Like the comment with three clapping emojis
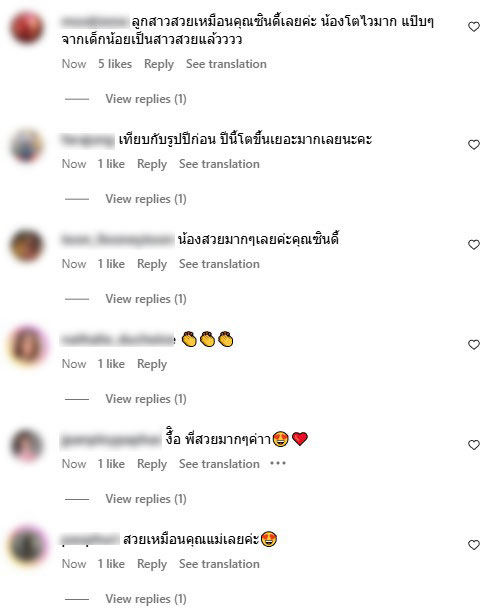 (474, 345)
